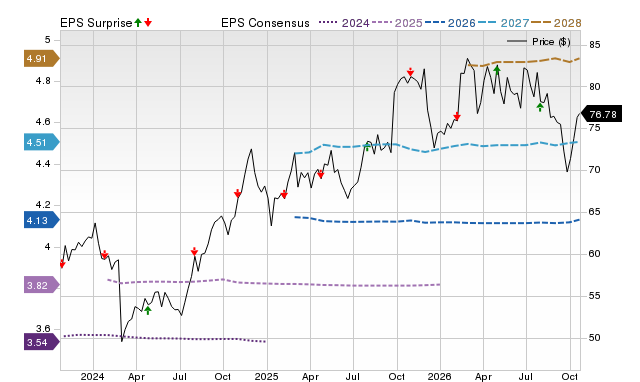The width and height of the screenshot is (640, 382).
Task: Click the 'Jul' axis label following 2026
Action: [526, 376]
